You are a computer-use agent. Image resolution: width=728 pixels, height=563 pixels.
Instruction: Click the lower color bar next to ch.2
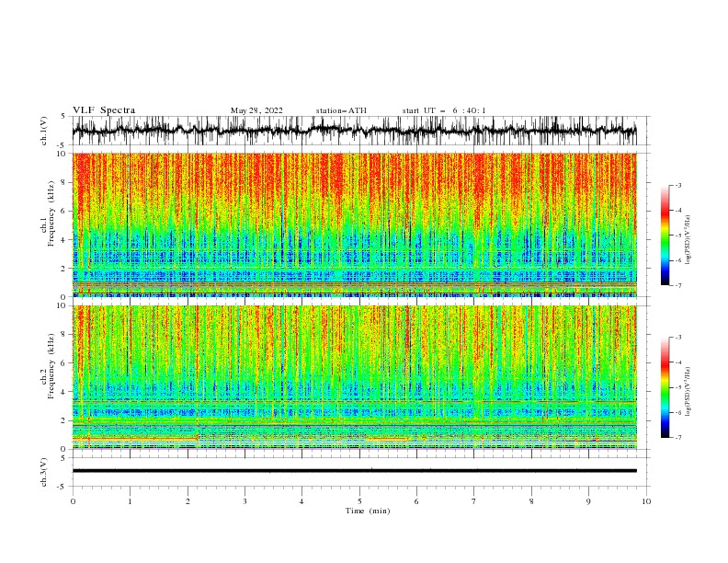click(x=665, y=387)
